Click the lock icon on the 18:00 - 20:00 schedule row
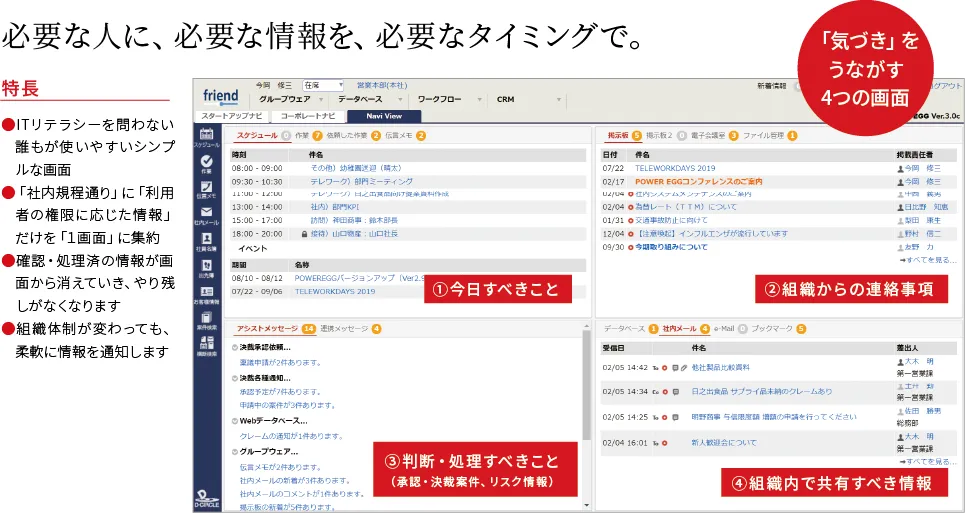Screen dimensions: 965x513 (303, 234)
